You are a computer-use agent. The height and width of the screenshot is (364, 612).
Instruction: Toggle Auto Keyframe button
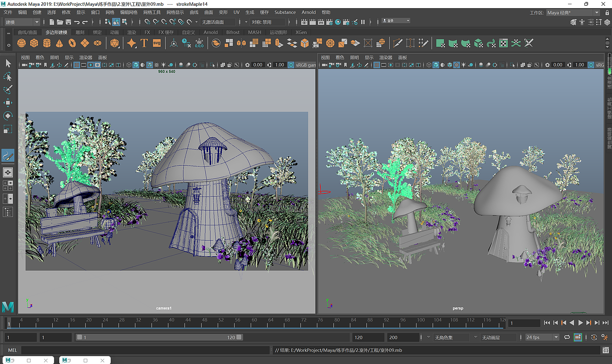click(594, 337)
